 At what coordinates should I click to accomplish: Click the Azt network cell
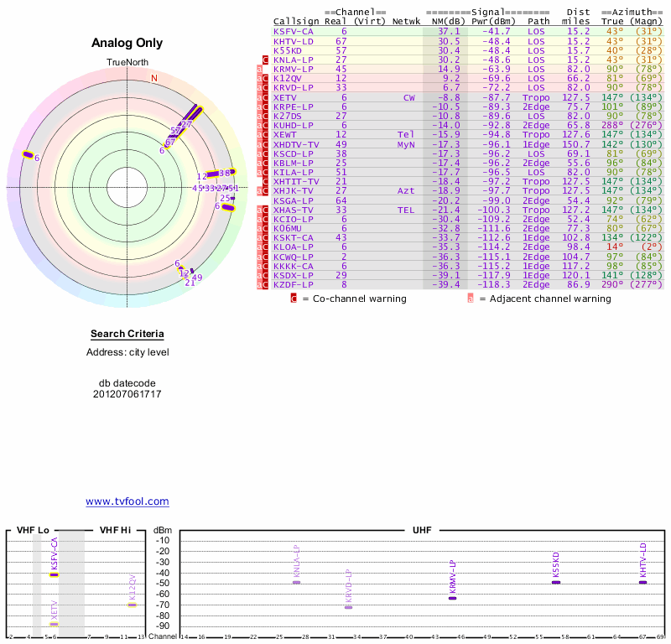pos(406,191)
